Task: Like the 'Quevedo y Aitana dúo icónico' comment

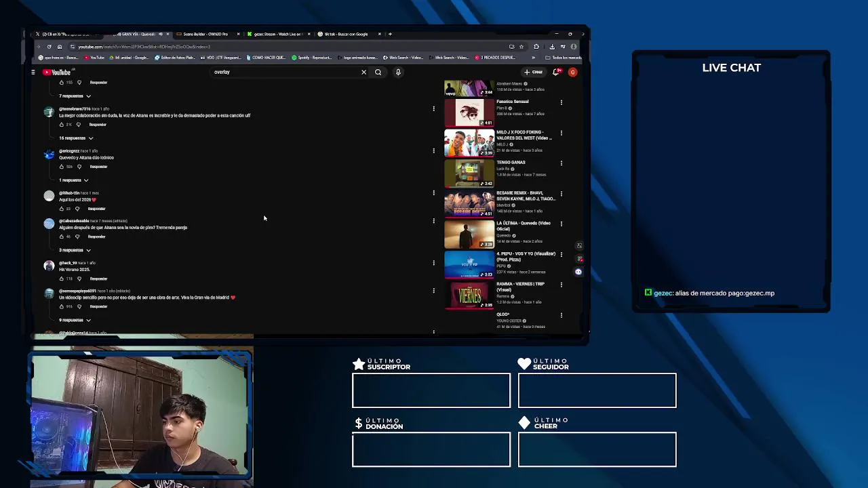Action: click(x=61, y=167)
